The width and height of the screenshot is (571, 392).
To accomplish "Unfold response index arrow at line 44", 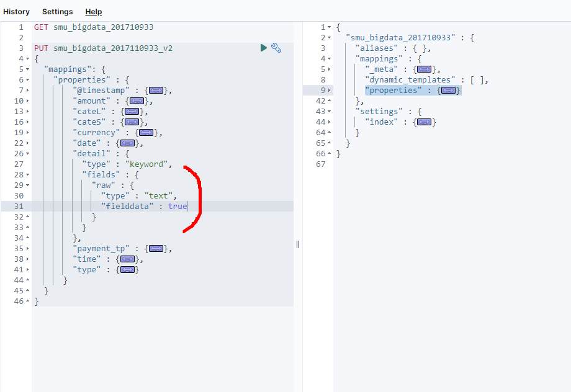I will click(329, 122).
